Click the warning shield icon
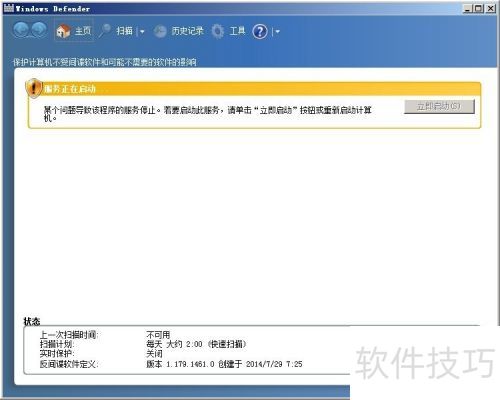 33,89
